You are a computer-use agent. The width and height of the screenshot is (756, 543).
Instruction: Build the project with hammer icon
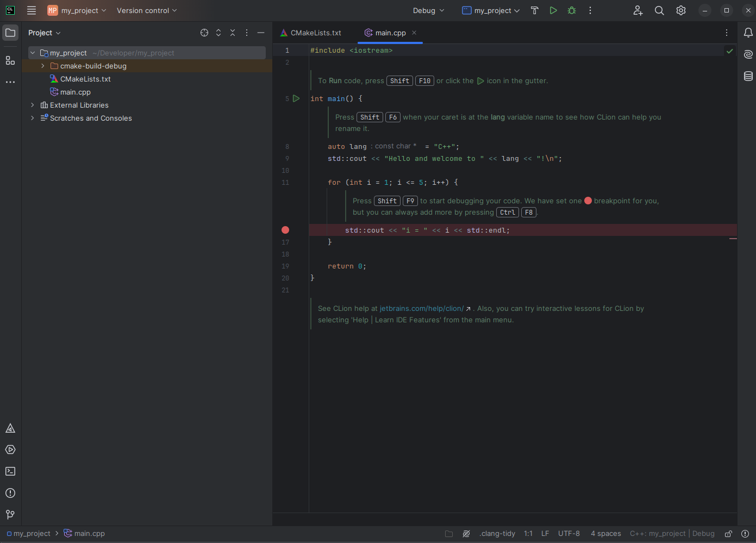click(534, 10)
